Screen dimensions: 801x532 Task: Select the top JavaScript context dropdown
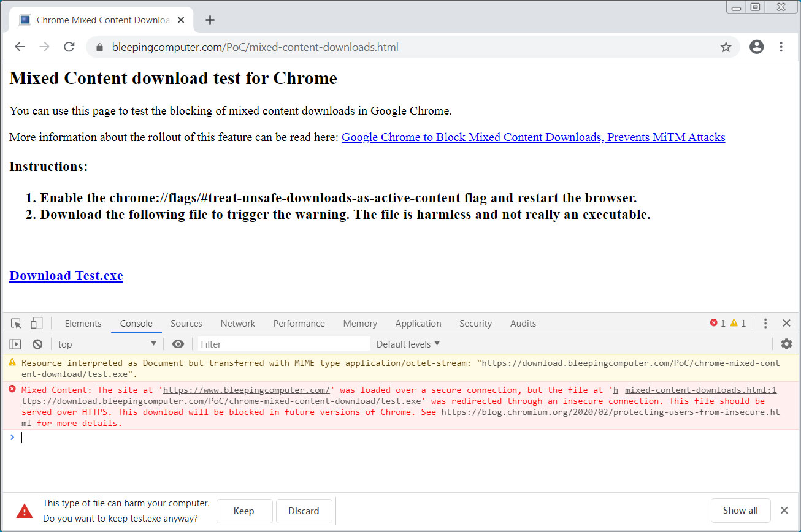(x=107, y=344)
